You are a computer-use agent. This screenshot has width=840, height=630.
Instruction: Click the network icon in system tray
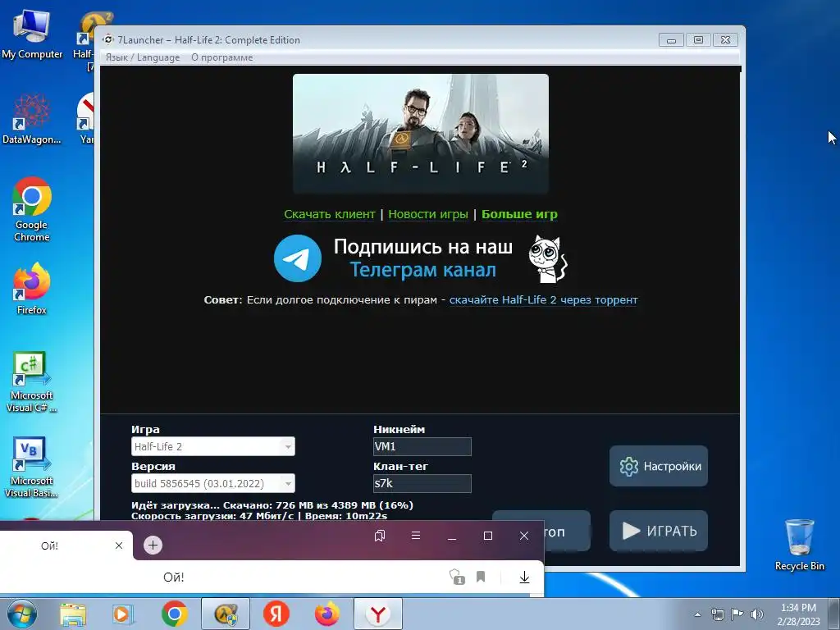717,614
